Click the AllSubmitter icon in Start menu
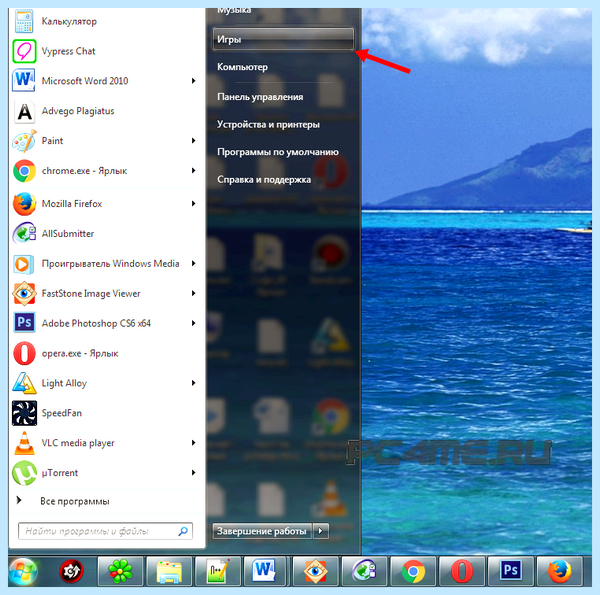Screen dimensions: 600x595 pyautogui.click(x=24, y=233)
